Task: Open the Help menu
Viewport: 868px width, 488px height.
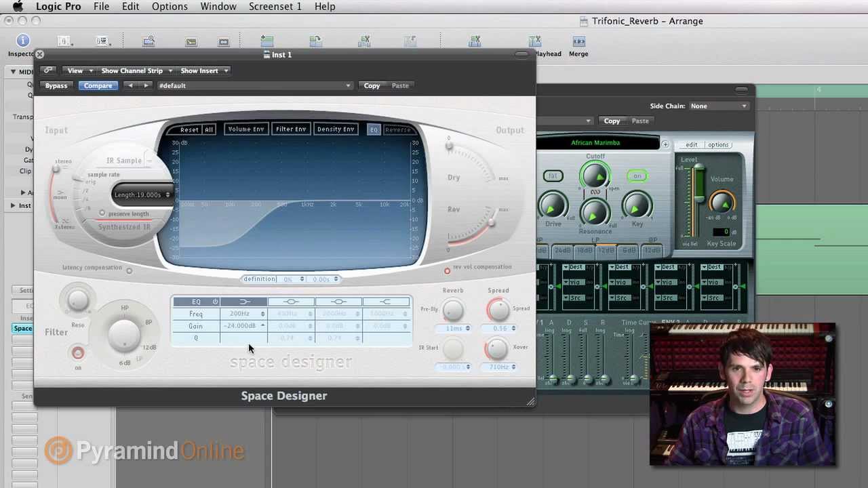Action: click(x=325, y=6)
